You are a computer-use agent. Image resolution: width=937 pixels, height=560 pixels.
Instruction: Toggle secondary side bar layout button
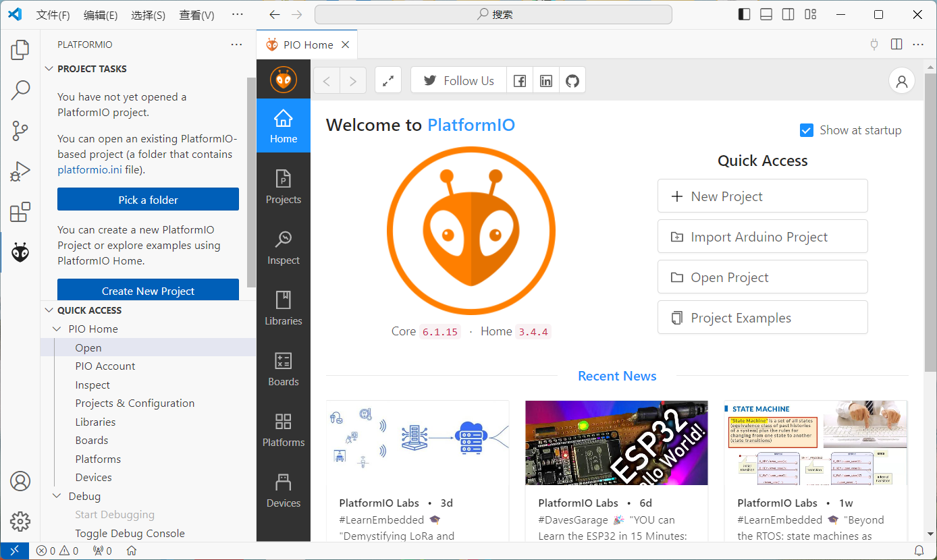[x=788, y=14]
